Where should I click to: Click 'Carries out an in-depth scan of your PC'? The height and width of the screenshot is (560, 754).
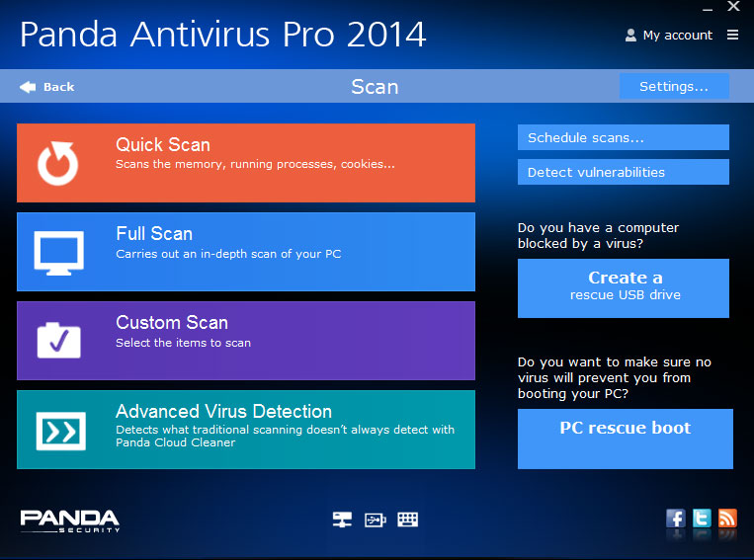228,254
